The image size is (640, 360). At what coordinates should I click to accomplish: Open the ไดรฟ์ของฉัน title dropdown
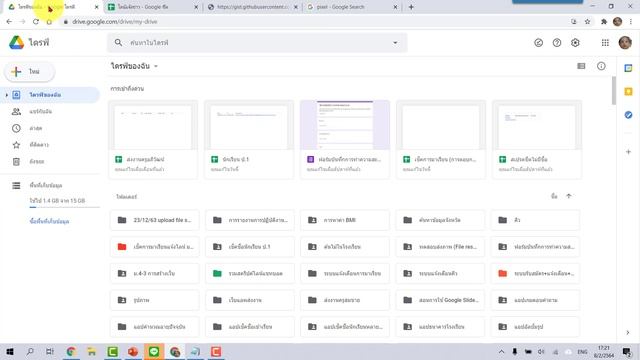[x=134, y=66]
